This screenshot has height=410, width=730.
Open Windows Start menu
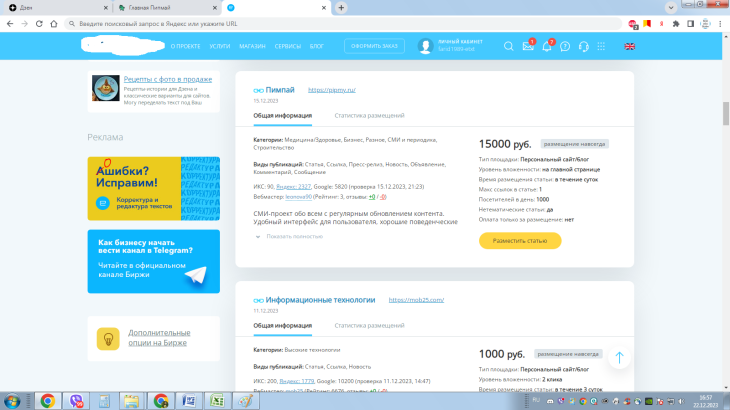[12, 401]
